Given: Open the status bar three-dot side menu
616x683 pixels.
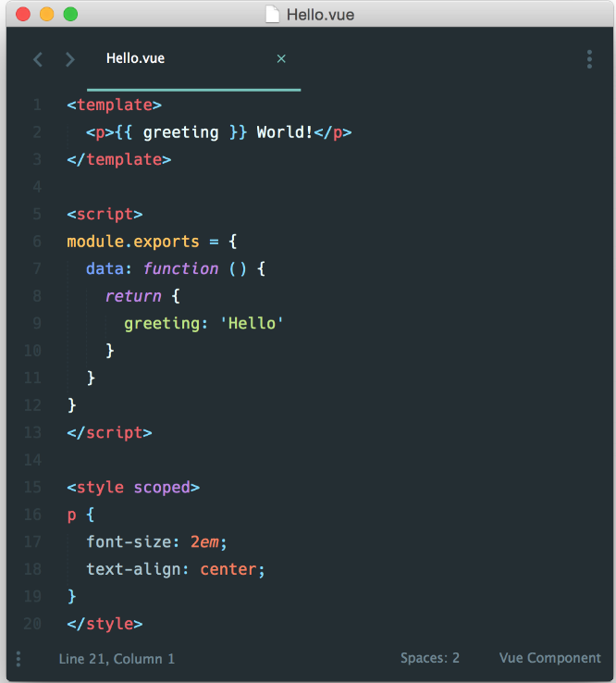Looking at the screenshot, I should tap(18, 659).
